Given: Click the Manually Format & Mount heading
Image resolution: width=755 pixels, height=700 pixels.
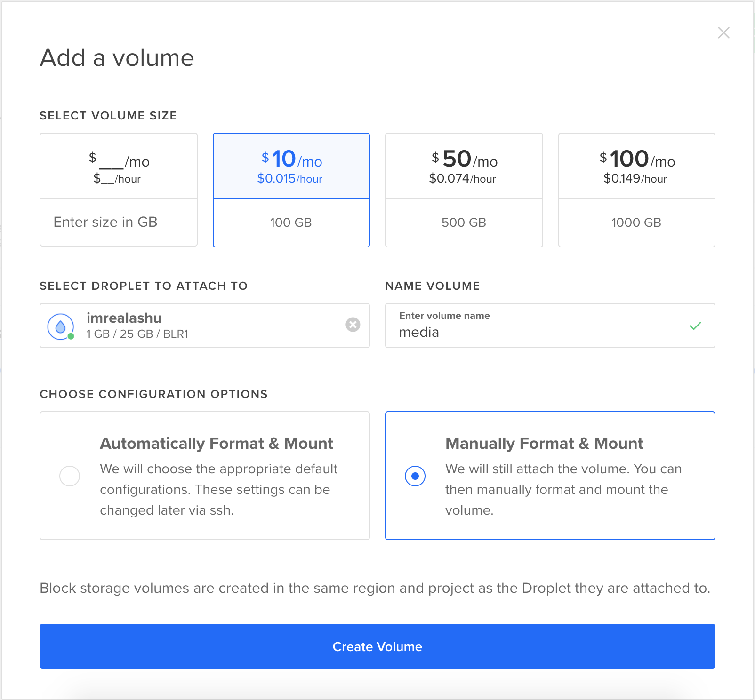Looking at the screenshot, I should tap(544, 443).
